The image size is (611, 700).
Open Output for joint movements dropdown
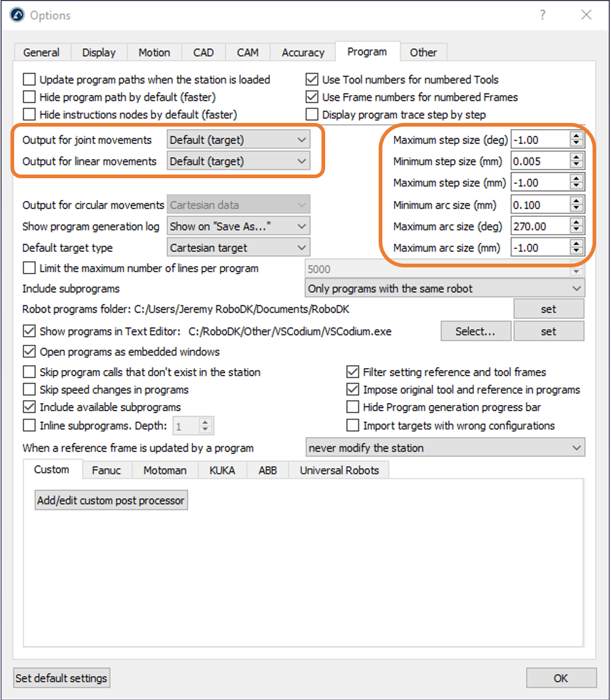coord(238,140)
